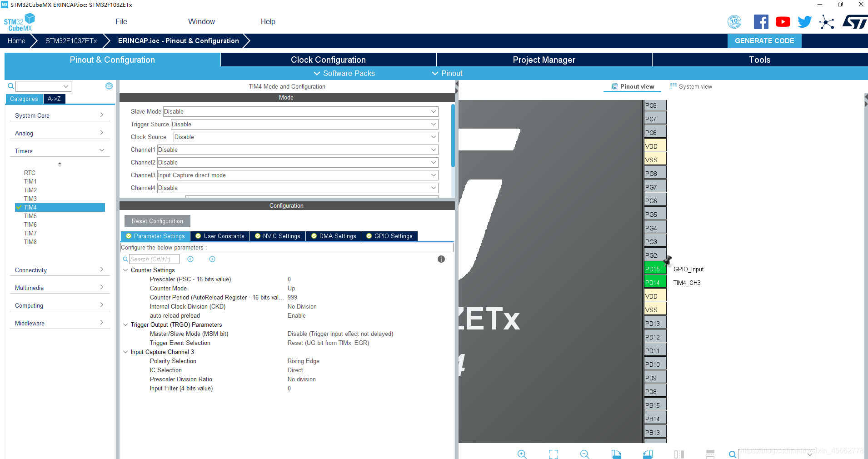
Task: Expand the System Core category
Action: pyautogui.click(x=60, y=115)
